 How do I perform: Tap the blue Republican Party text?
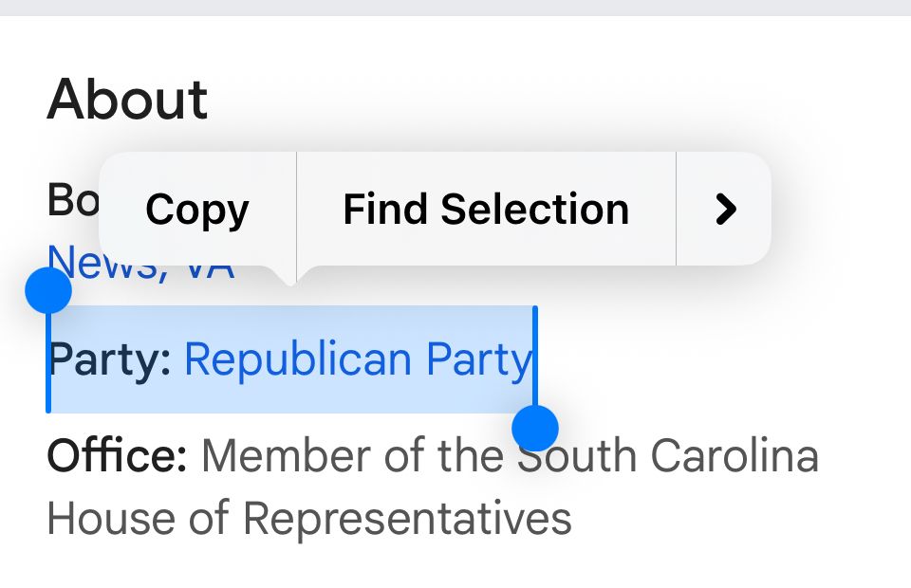click(359, 359)
